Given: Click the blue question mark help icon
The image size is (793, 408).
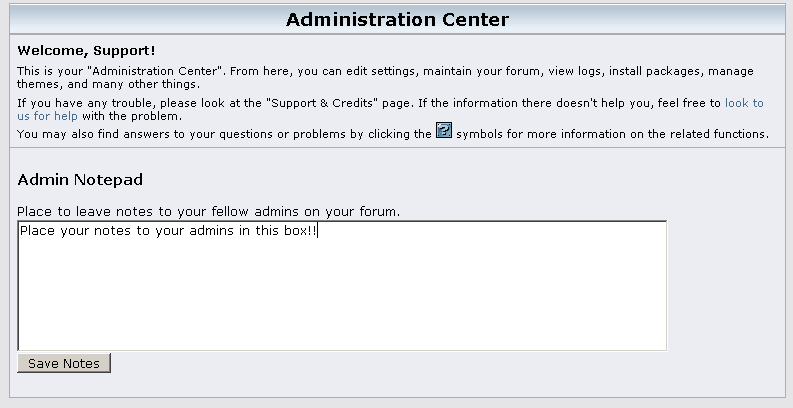Looking at the screenshot, I should click(x=444, y=131).
